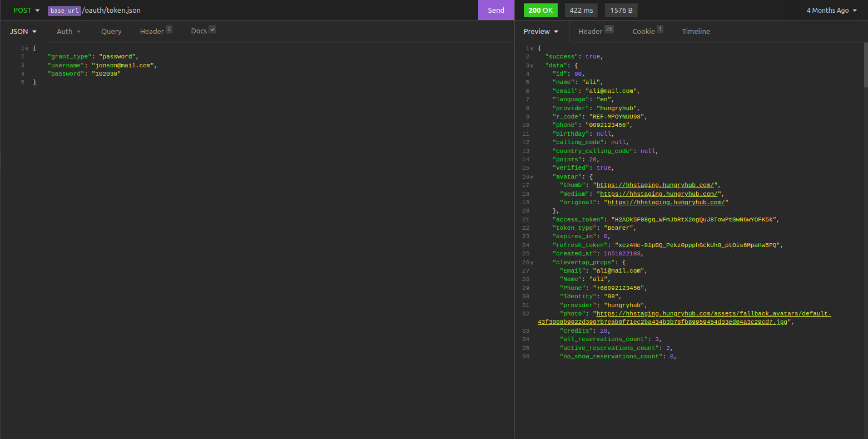Click the Docs tab checkmark icon
The image size is (868, 439).
[212, 29]
